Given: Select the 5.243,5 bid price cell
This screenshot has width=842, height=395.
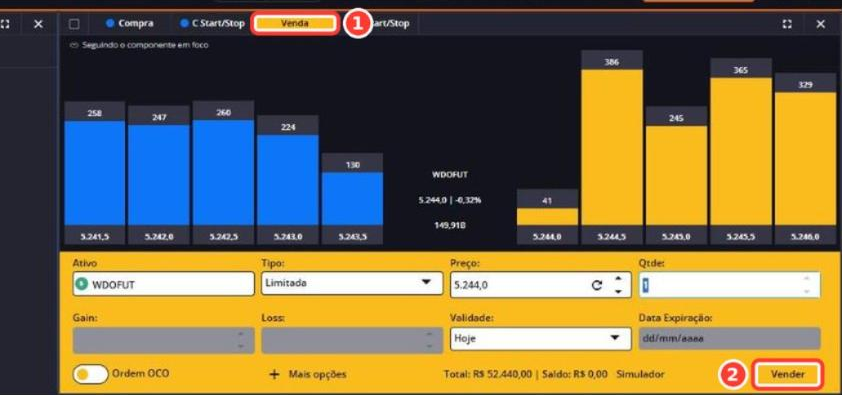Looking at the screenshot, I should 352,236.
